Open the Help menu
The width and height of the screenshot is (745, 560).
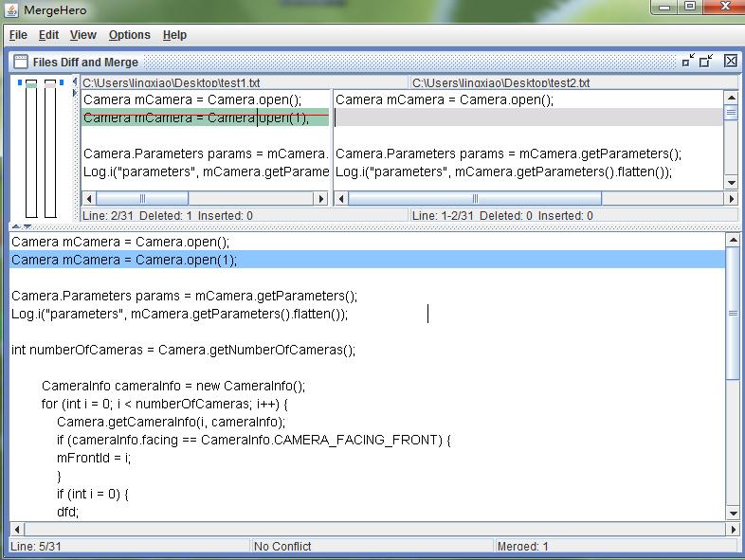[x=174, y=35]
